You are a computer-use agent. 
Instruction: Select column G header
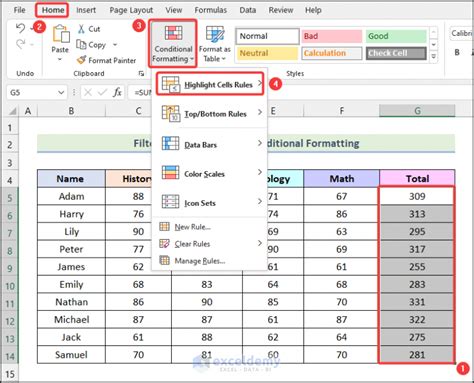pyautogui.click(x=417, y=111)
